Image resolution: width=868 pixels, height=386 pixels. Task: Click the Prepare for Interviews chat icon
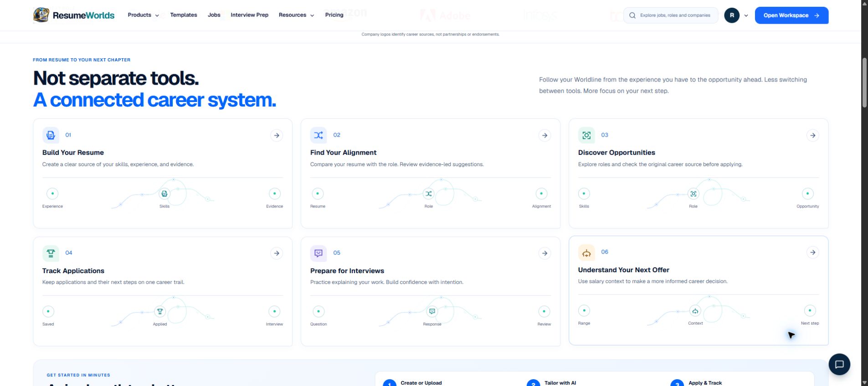[318, 253]
